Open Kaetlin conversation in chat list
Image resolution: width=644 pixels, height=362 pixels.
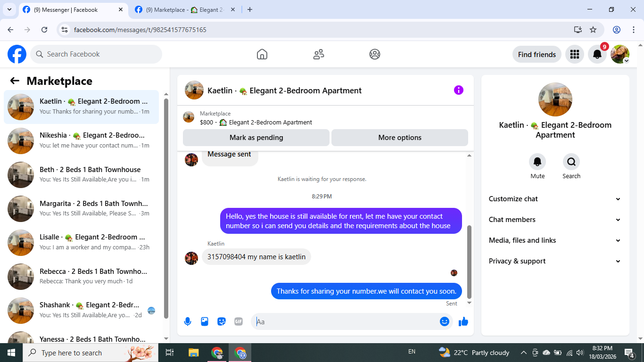pos(81,107)
